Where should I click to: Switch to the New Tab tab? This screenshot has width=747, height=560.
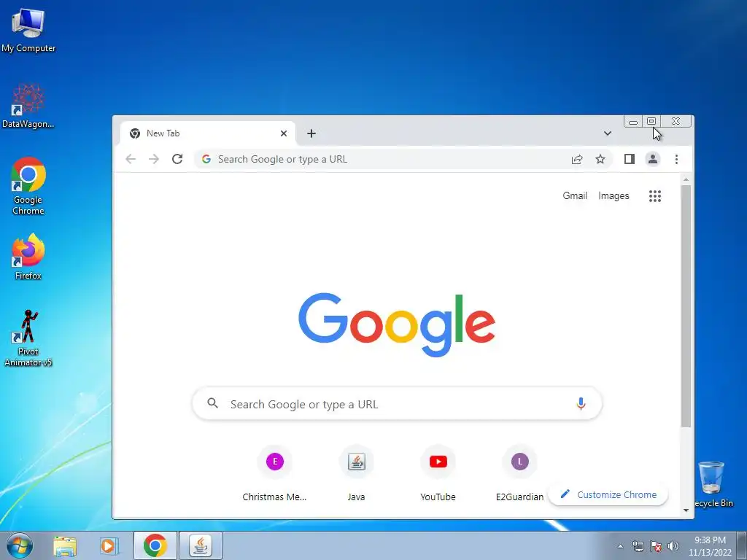tap(207, 133)
